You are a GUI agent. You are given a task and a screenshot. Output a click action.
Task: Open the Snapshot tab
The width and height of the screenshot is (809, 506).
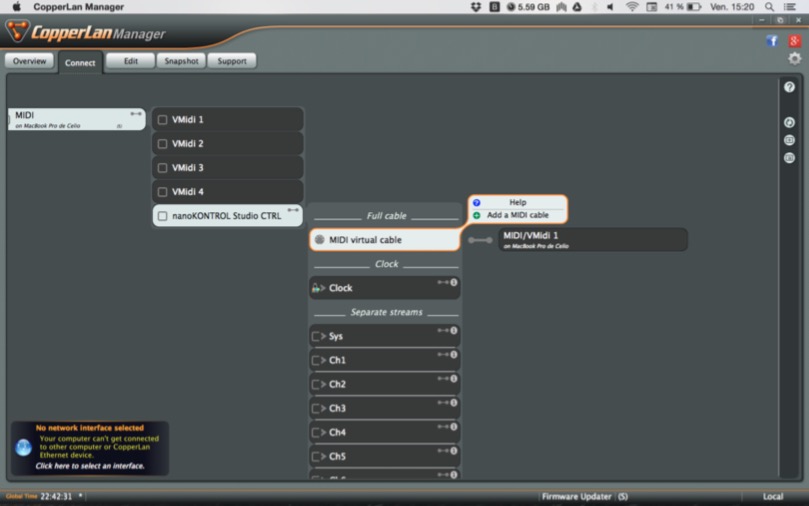(x=181, y=61)
